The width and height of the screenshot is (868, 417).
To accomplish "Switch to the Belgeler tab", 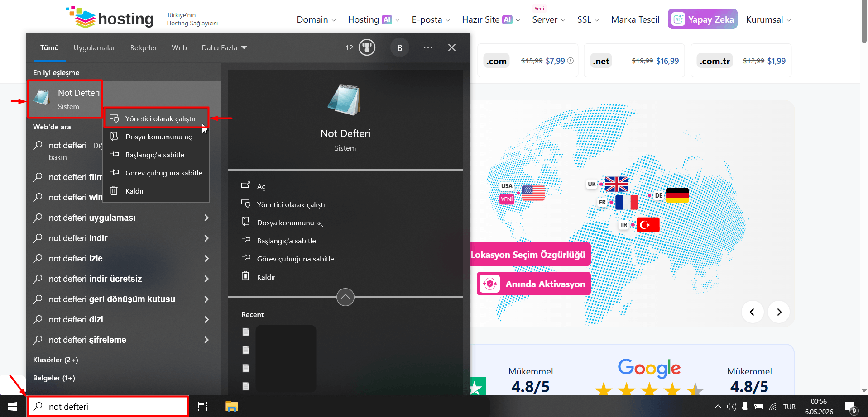I will pos(144,47).
